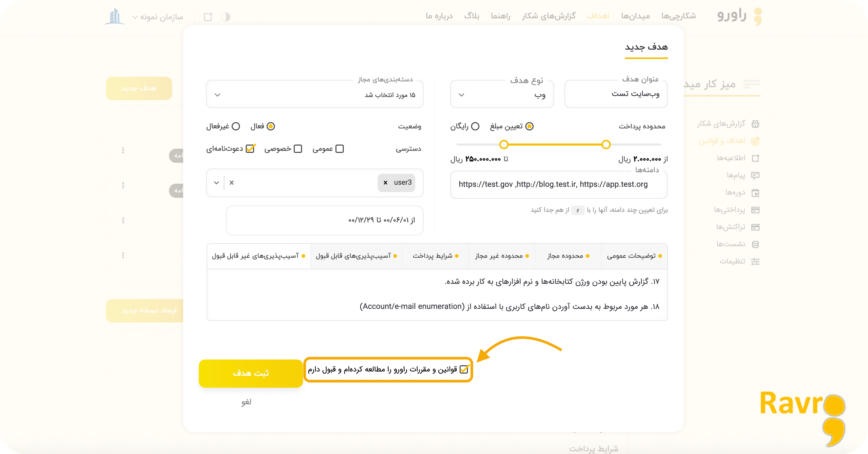This screenshot has width=868, height=454.
Task: Check the عمومی public access box
Action: coord(340,149)
